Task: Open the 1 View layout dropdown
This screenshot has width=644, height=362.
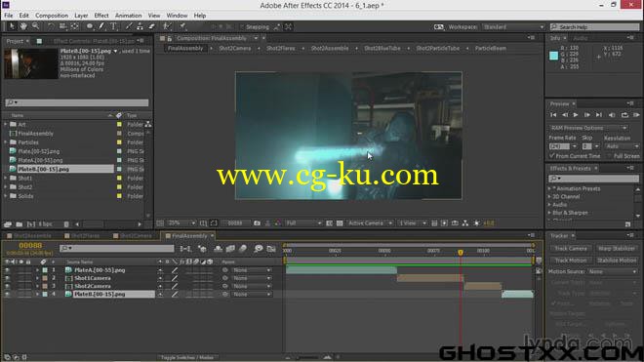Action: (x=413, y=223)
